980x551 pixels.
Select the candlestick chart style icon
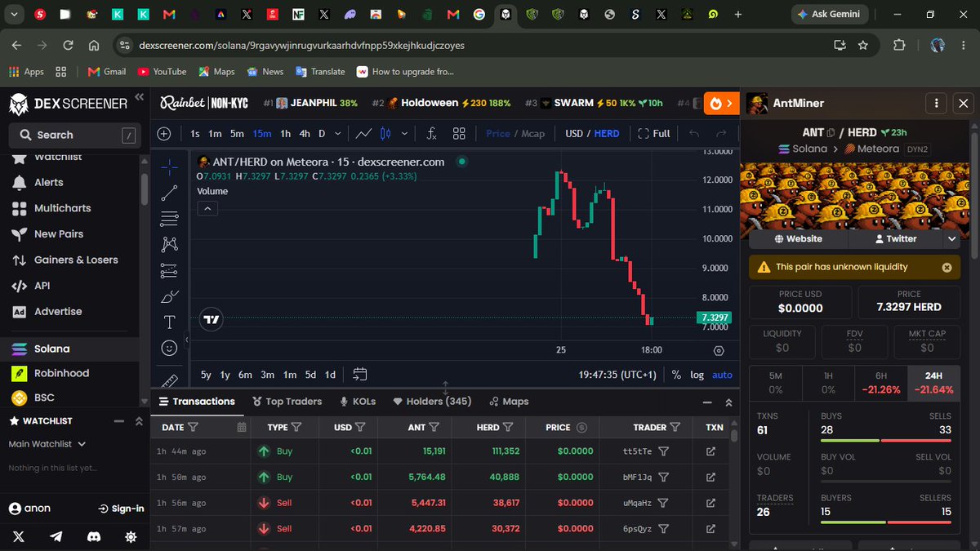click(385, 134)
